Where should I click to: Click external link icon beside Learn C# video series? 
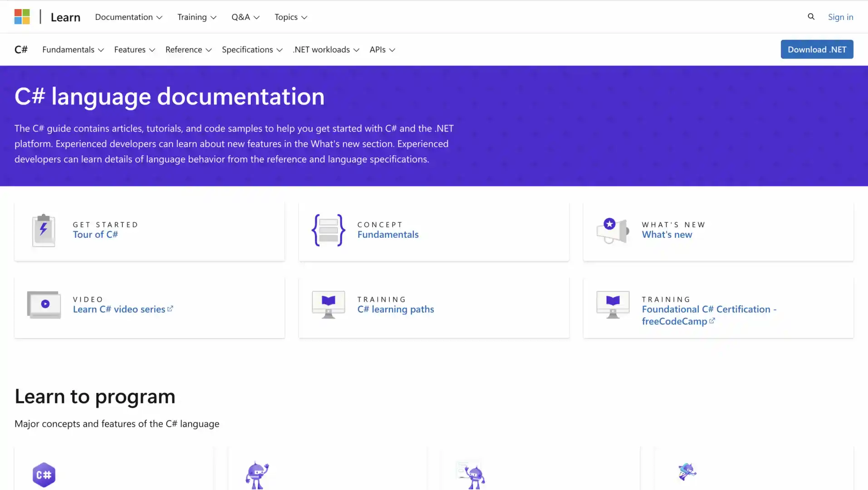(170, 309)
